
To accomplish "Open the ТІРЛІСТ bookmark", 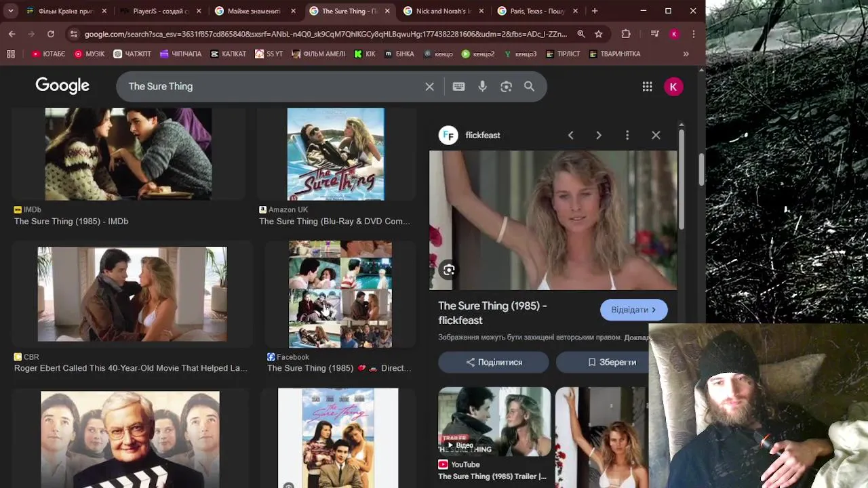I will click(x=563, y=54).
